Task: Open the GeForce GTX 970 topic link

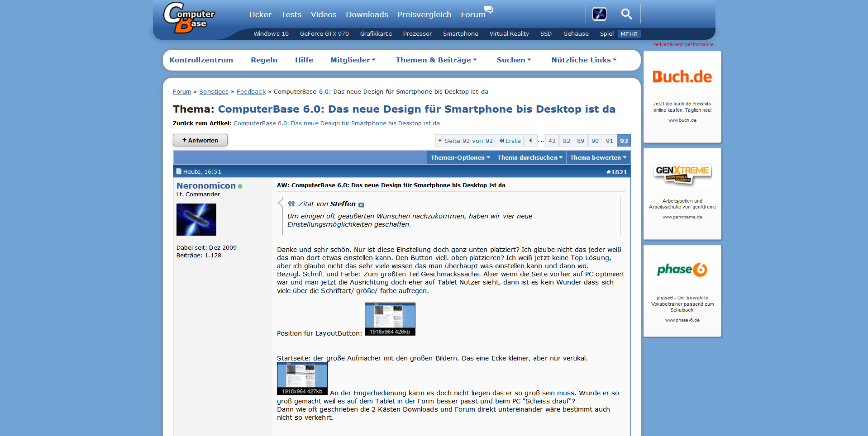Action: tap(324, 34)
